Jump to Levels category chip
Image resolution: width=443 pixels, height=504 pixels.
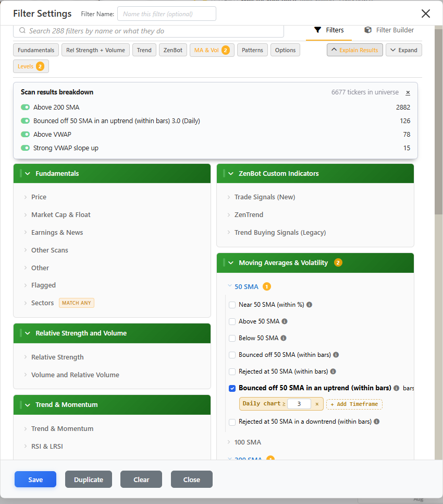tap(31, 66)
